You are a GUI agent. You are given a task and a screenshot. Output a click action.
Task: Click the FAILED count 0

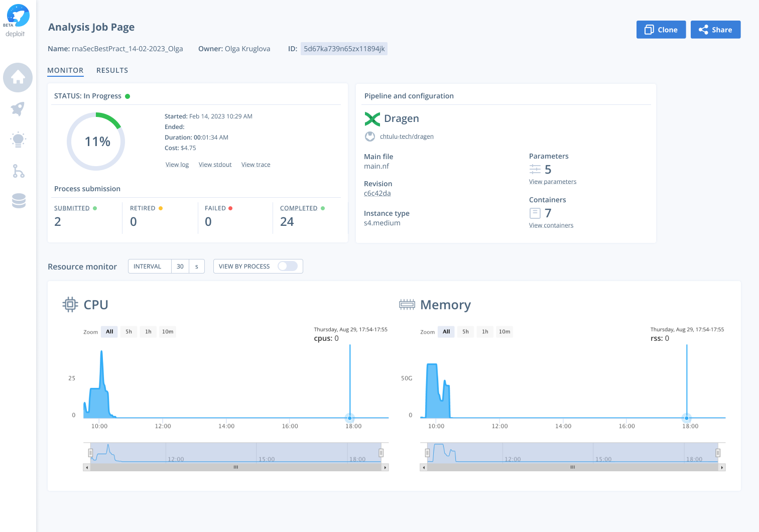pos(208,222)
